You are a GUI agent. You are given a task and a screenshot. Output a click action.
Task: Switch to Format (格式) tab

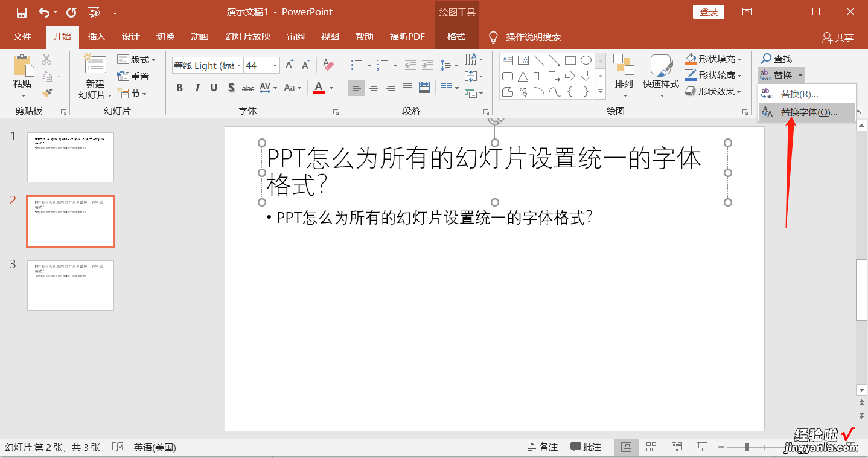(x=456, y=37)
